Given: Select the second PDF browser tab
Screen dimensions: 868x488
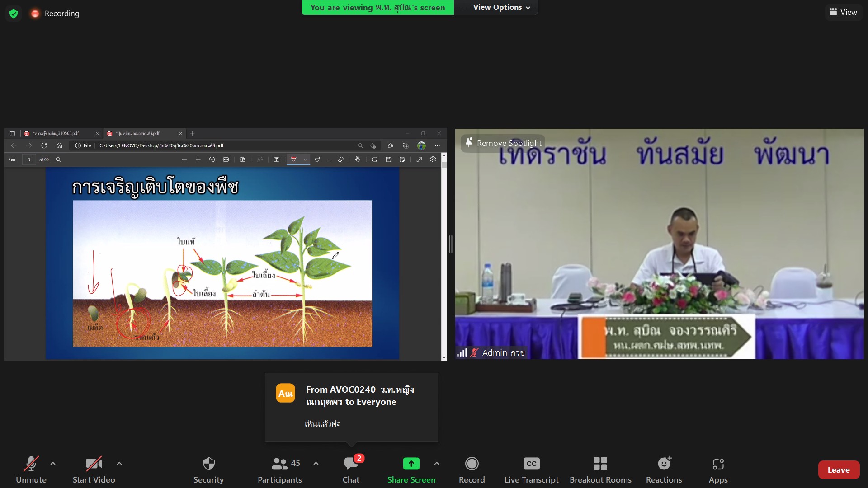Looking at the screenshot, I should tap(138, 133).
